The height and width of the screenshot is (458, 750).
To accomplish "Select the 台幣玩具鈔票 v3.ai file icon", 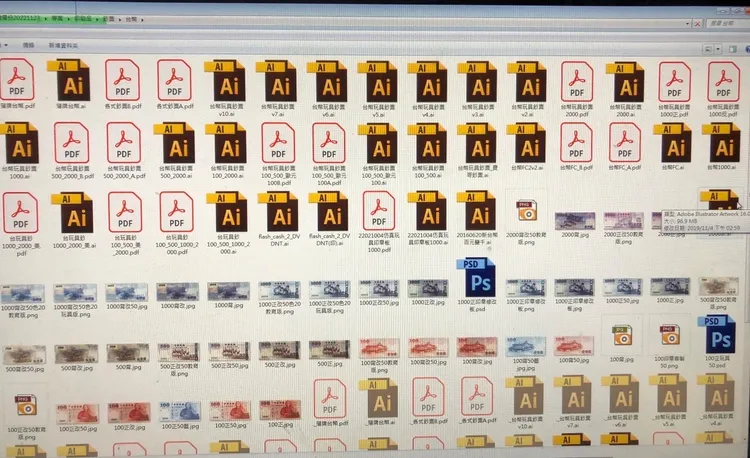I will pyautogui.click(x=479, y=82).
